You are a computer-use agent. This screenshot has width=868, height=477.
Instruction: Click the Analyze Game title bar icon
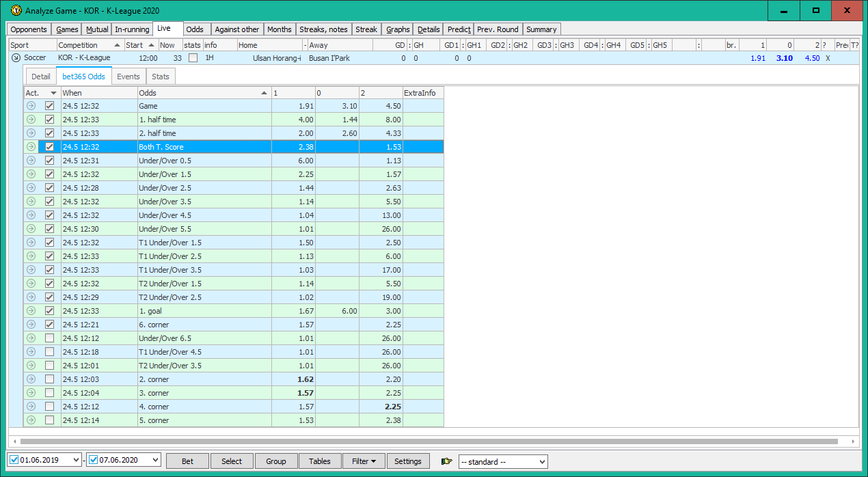tap(15, 11)
